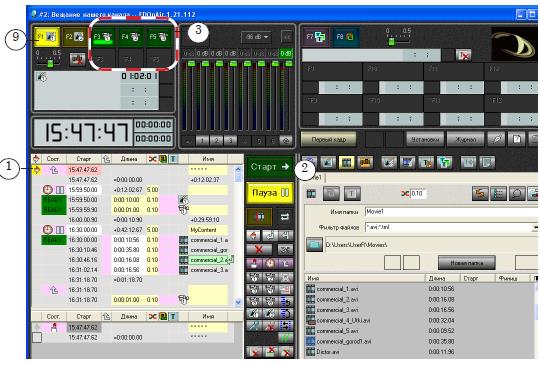Select the schedule row starting at 16:30:10.46

134,250
